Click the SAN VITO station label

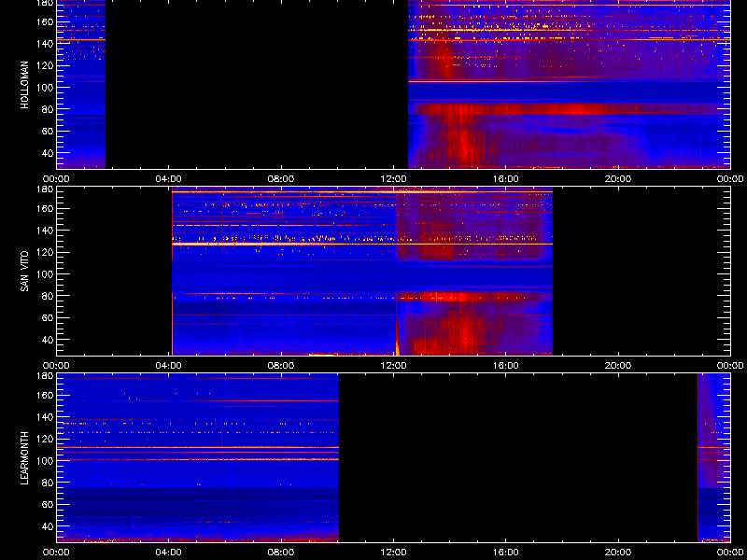coord(25,272)
